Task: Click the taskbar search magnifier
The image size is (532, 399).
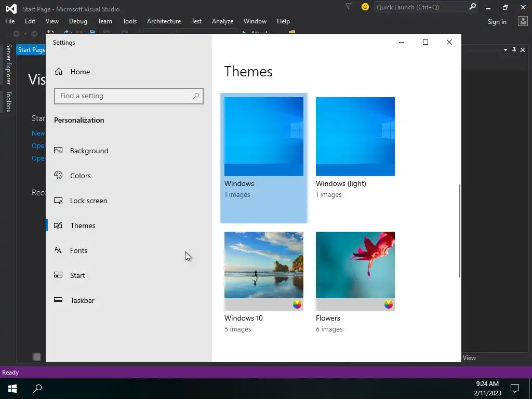Action: [x=37, y=389]
